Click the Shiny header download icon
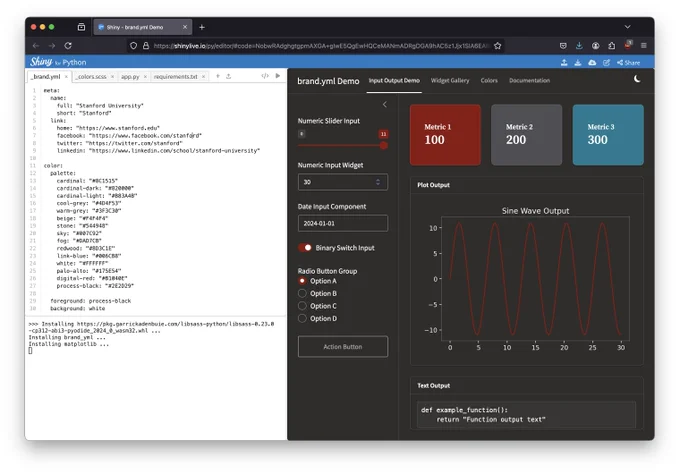The height and width of the screenshot is (474, 680). [578, 62]
